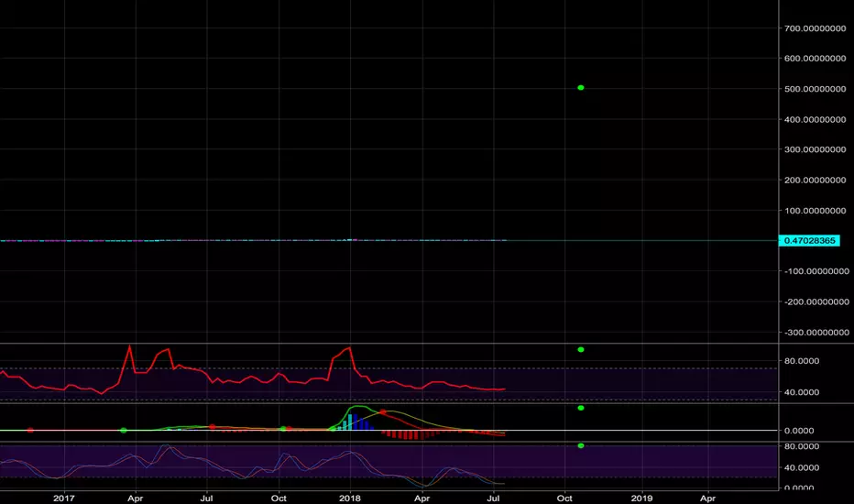The height and width of the screenshot is (504, 854).
Task: Select the green dot in the RSI pane
Action: click(581, 350)
